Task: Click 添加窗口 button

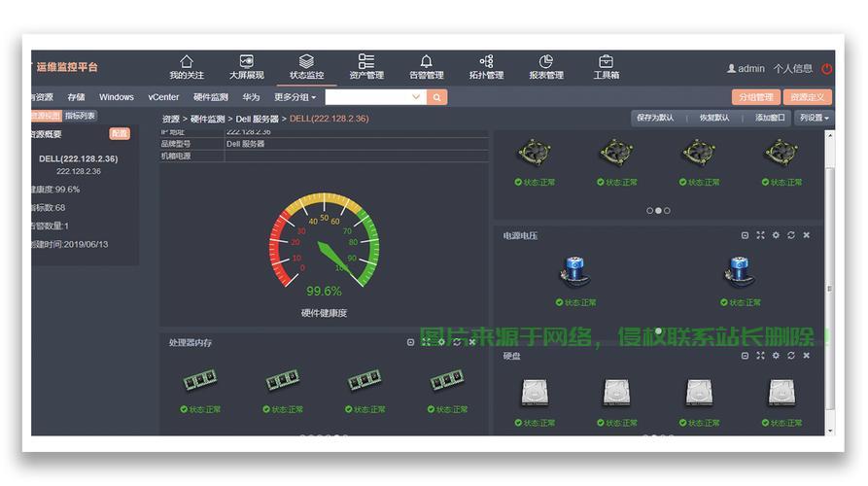Action: click(770, 118)
